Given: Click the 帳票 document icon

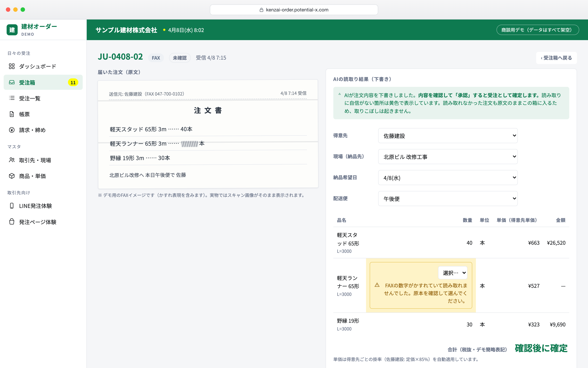Looking at the screenshot, I should tap(12, 114).
